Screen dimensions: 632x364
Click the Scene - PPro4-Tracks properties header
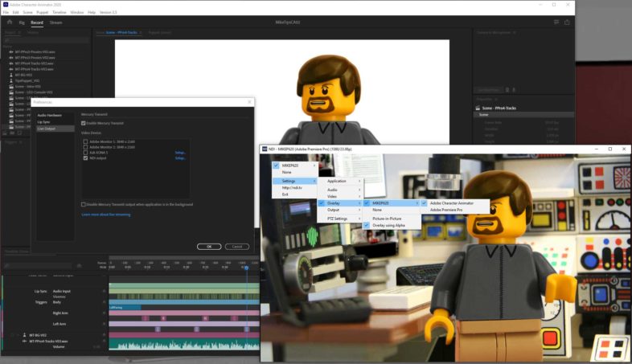pos(499,108)
